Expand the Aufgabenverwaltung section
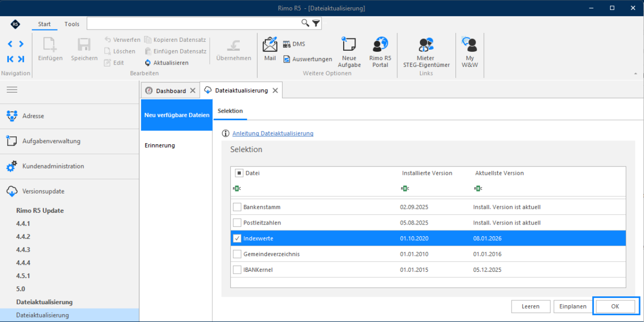644x322 pixels. coord(69,141)
